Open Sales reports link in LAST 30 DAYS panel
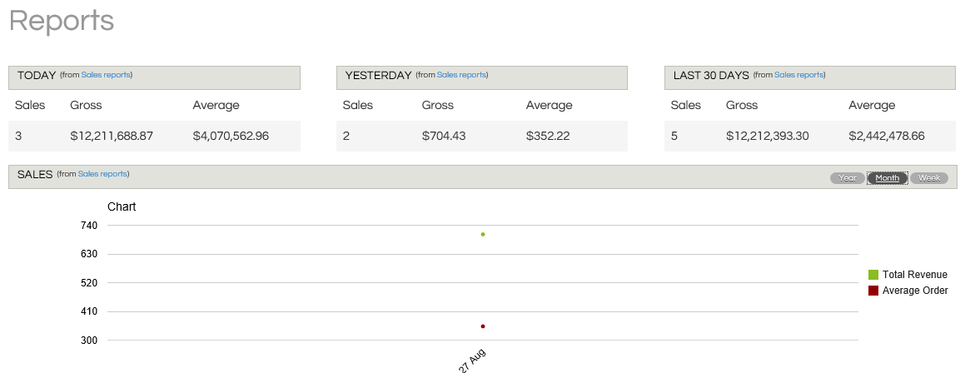The height and width of the screenshot is (373, 980). pyautogui.click(x=798, y=75)
